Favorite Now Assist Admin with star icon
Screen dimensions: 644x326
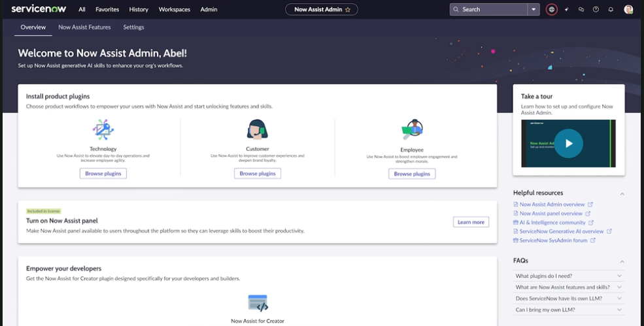point(348,9)
